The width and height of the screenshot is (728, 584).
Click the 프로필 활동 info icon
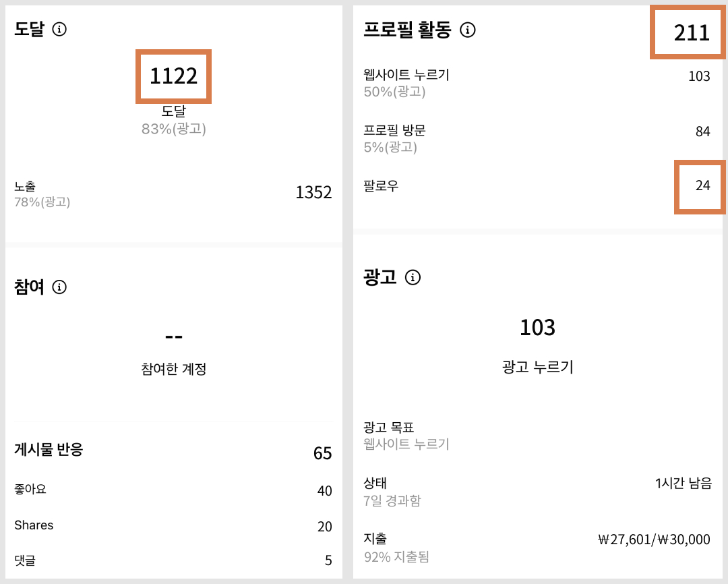466,30
